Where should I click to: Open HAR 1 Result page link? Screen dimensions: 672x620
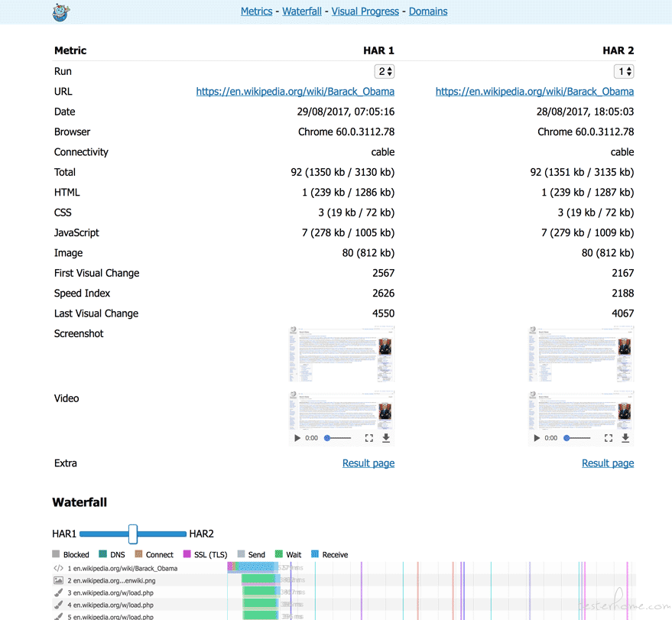coord(368,463)
